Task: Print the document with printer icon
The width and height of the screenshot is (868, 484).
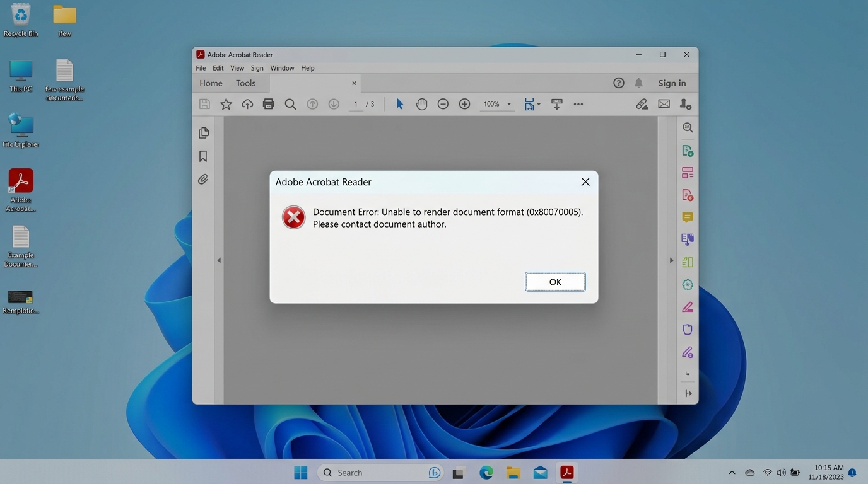Action: [269, 104]
